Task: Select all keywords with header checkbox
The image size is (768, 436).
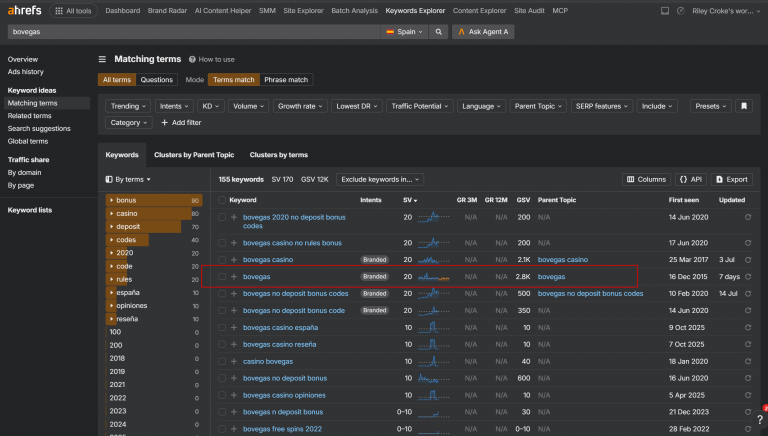Action: [x=222, y=200]
